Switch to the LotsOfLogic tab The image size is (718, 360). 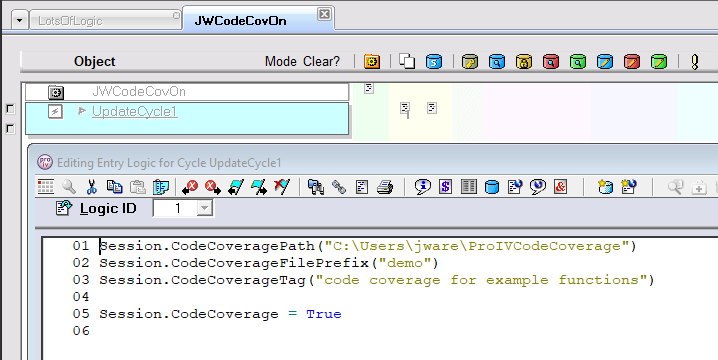pos(105,21)
